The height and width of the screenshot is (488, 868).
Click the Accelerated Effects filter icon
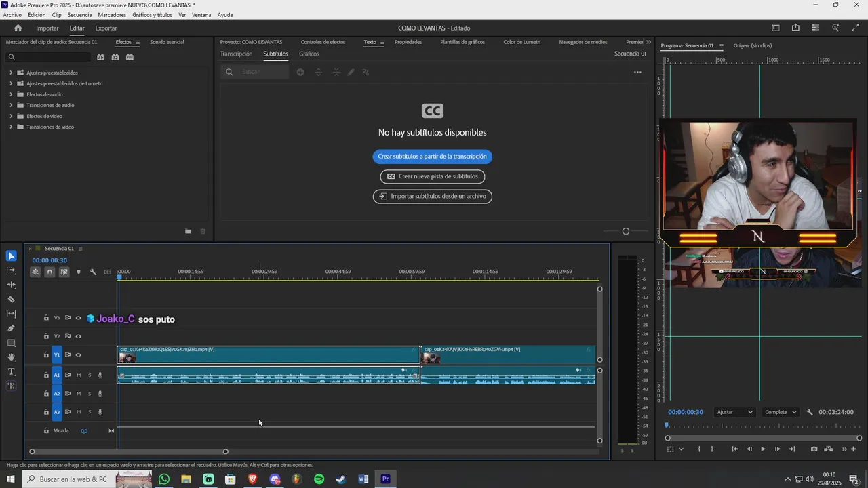pyautogui.click(x=100, y=57)
